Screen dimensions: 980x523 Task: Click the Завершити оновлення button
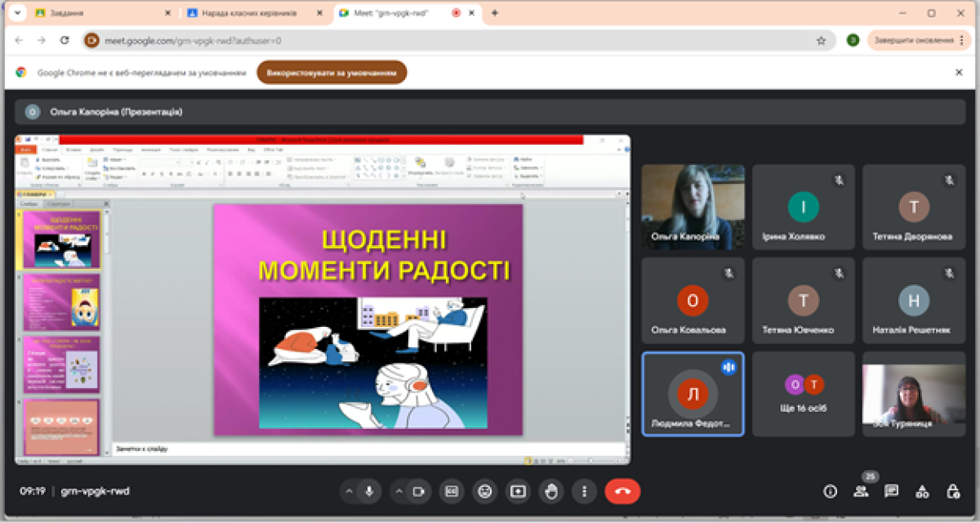tap(913, 40)
